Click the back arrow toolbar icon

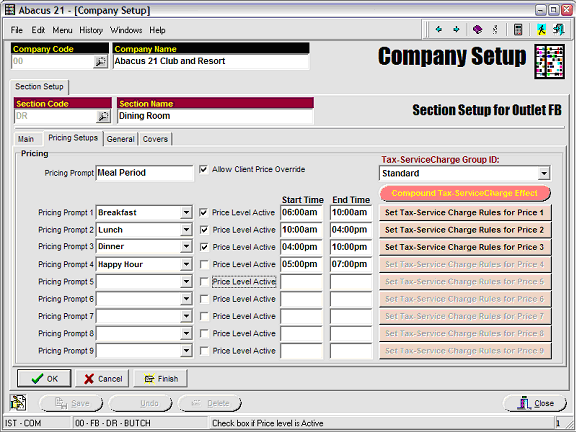438,29
